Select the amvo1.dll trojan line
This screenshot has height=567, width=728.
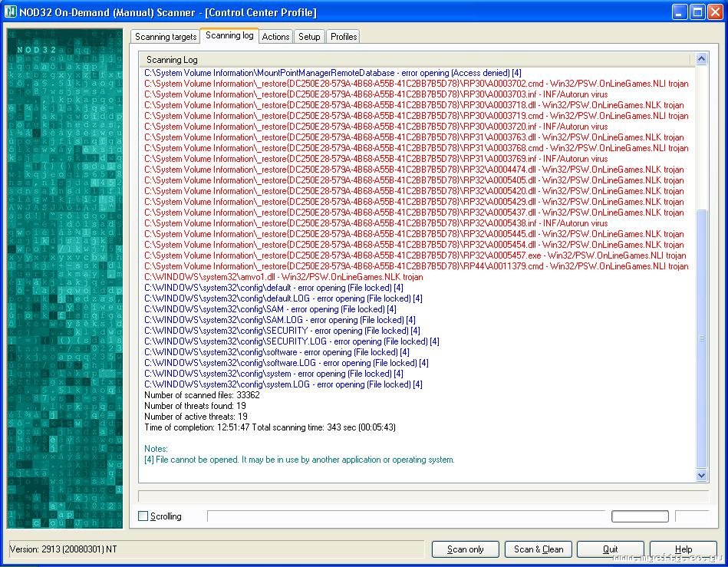click(x=283, y=277)
